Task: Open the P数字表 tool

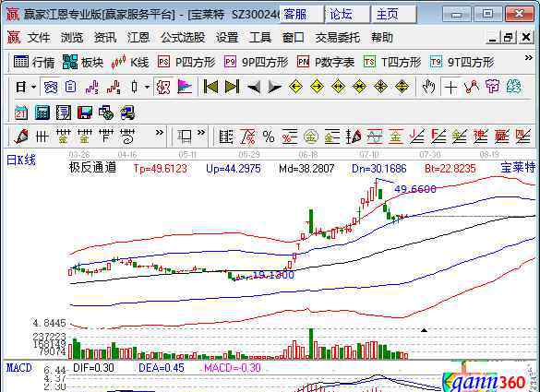Action: pyautogui.click(x=326, y=62)
